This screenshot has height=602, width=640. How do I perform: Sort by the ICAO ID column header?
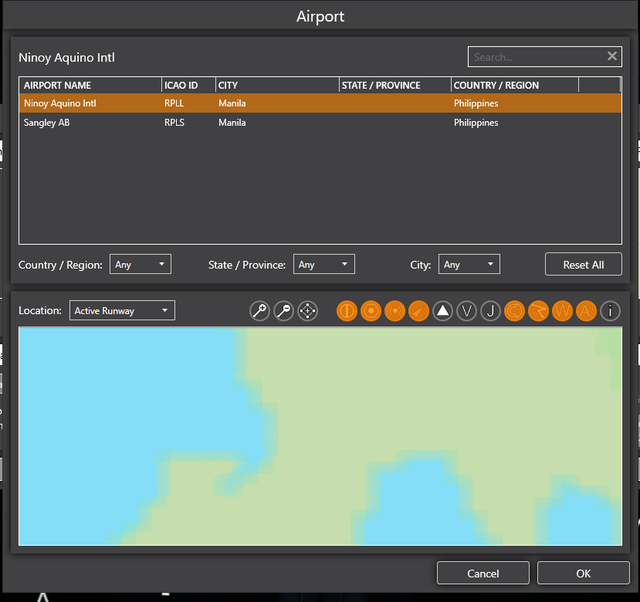[188, 85]
